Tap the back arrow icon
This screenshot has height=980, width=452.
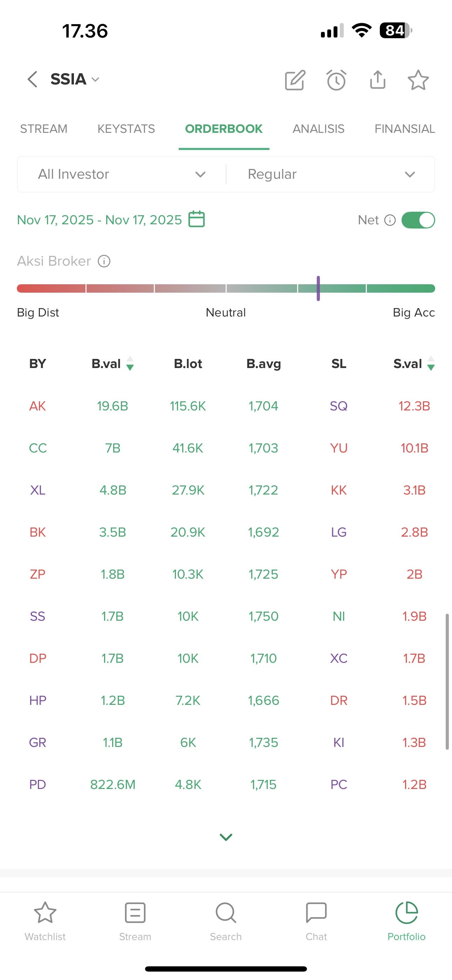[x=33, y=80]
